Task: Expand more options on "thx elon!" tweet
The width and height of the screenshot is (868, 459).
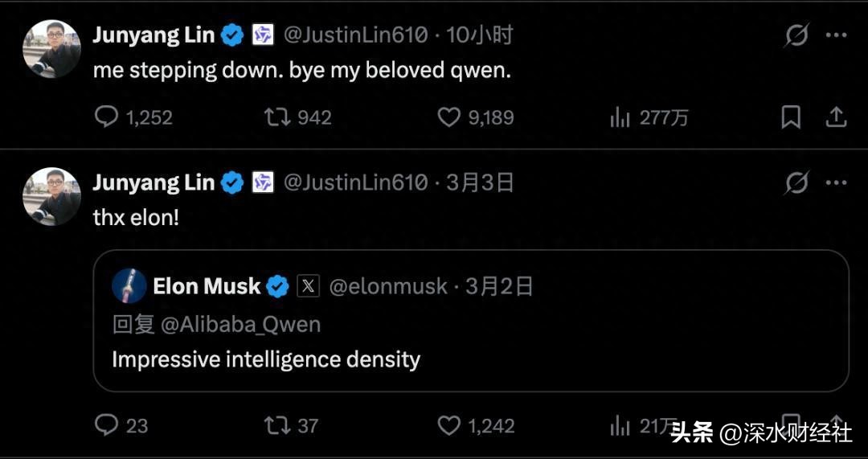Action: [837, 183]
